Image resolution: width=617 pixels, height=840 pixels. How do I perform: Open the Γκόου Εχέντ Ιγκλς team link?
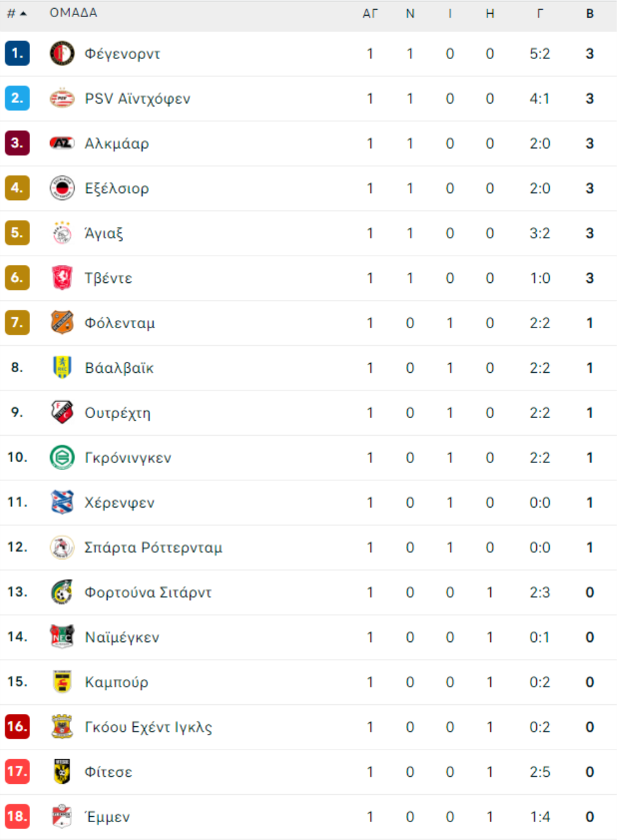pyautogui.click(x=149, y=727)
